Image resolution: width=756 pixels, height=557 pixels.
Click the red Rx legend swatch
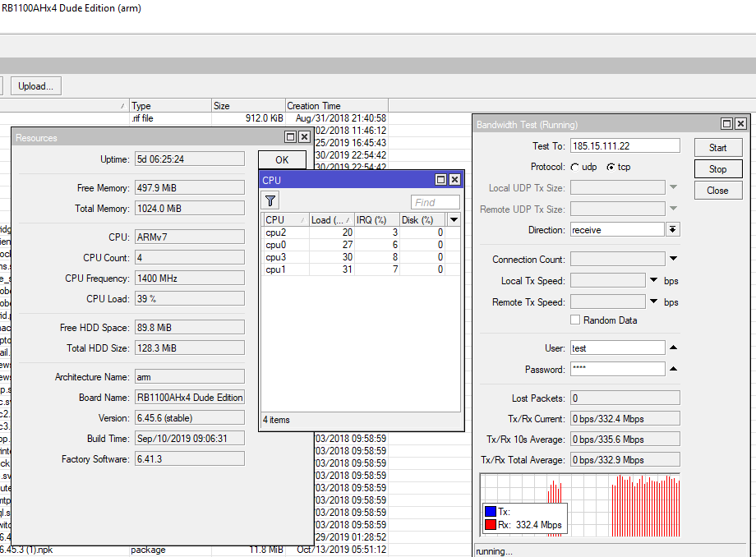(491, 525)
